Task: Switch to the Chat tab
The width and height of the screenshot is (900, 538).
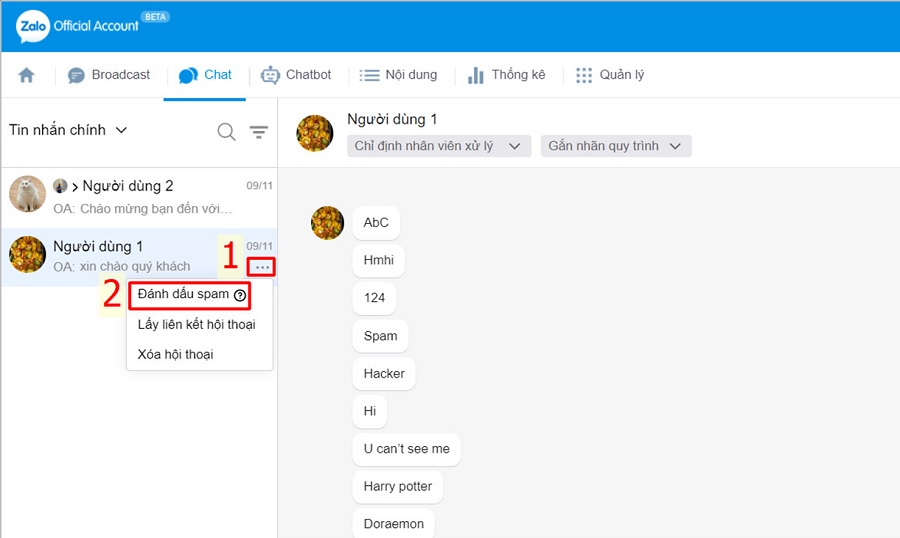Action: coord(205,75)
